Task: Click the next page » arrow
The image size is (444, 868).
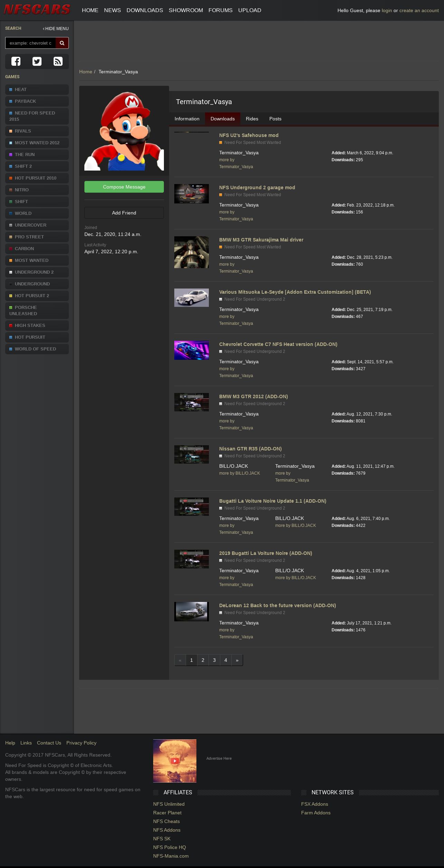Action: tap(237, 660)
